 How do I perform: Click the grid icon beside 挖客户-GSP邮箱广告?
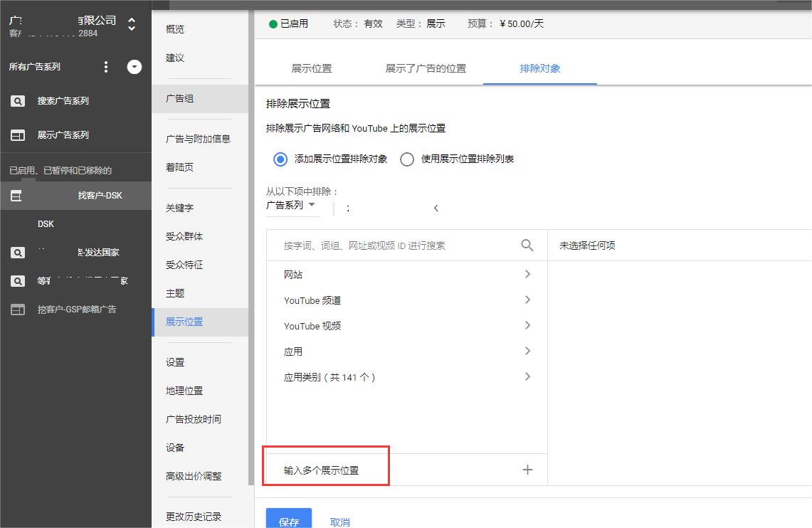coord(17,309)
